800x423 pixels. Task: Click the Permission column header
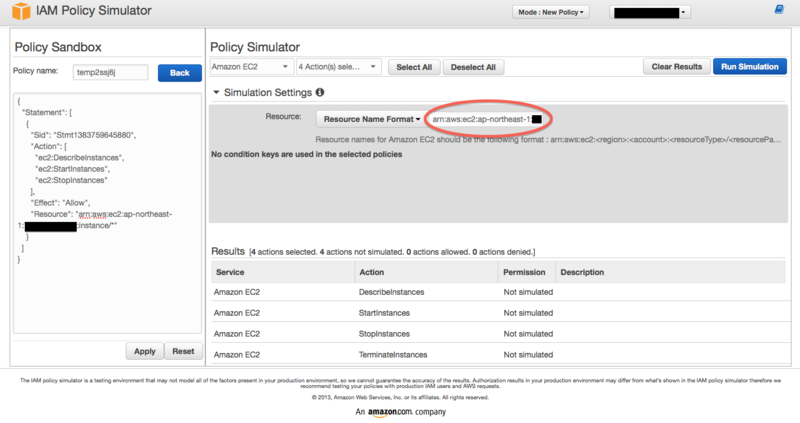(526, 272)
